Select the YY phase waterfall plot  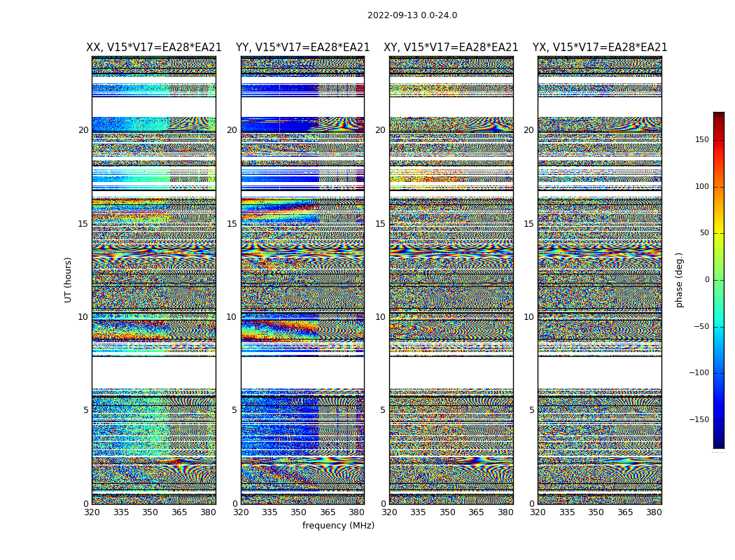pos(302,280)
